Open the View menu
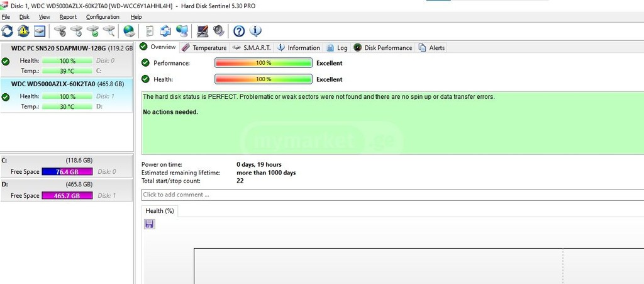This screenshot has height=284, width=644. 45,17
